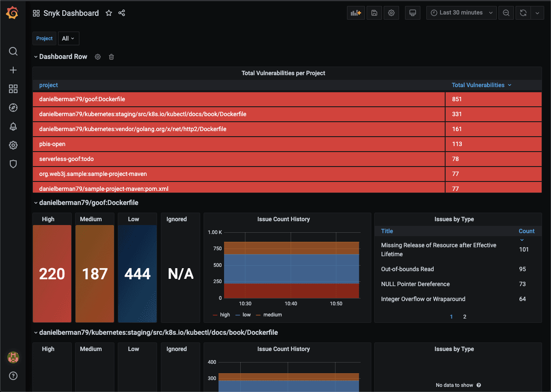This screenshot has width=551, height=392.
Task: Go to page 1 of Issues by Type
Action: (x=452, y=317)
